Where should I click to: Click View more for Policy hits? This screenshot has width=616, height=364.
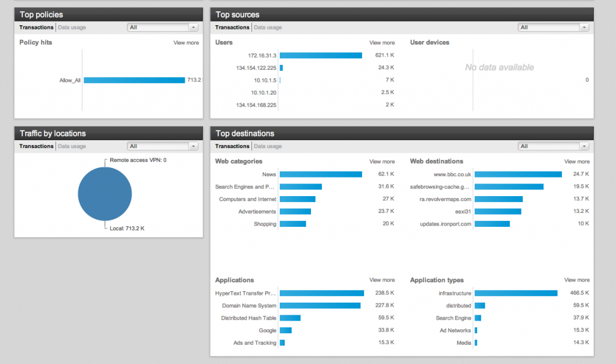coord(186,43)
